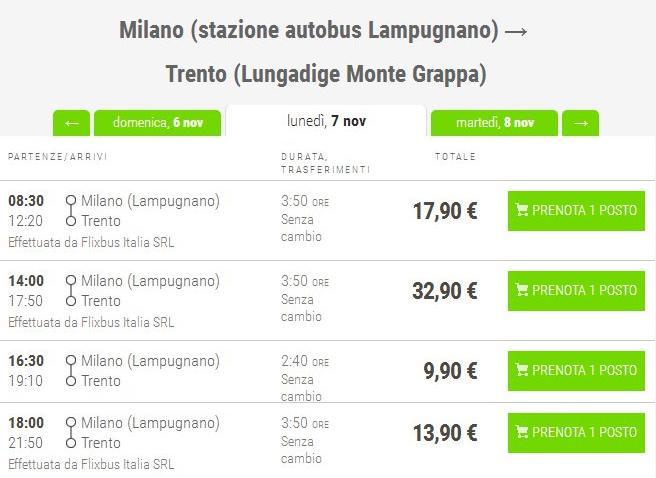The width and height of the screenshot is (656, 478).
Task: Expand stop details for the 14:00 trip
Action: [x=70, y=291]
